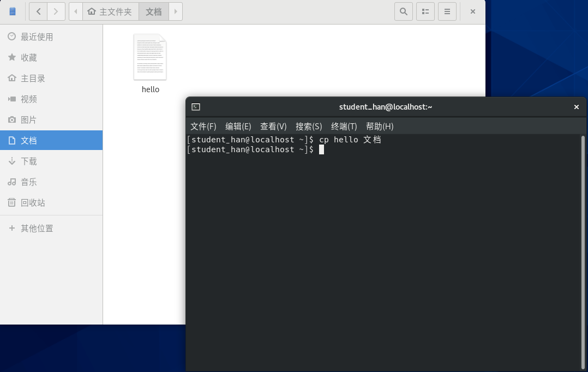Open 其他位置 in the sidebar
The height and width of the screenshot is (372, 588).
51,228
